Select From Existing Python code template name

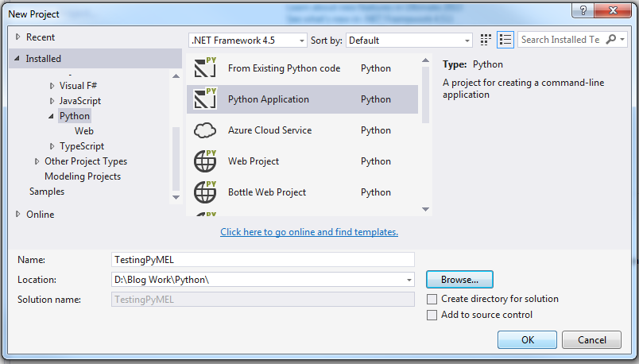pyautogui.click(x=284, y=68)
